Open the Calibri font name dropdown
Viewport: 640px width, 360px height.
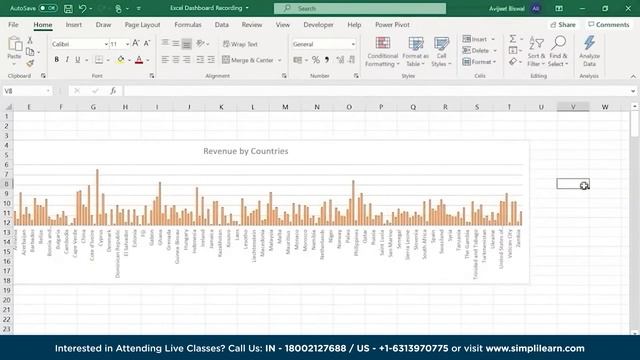106,44
